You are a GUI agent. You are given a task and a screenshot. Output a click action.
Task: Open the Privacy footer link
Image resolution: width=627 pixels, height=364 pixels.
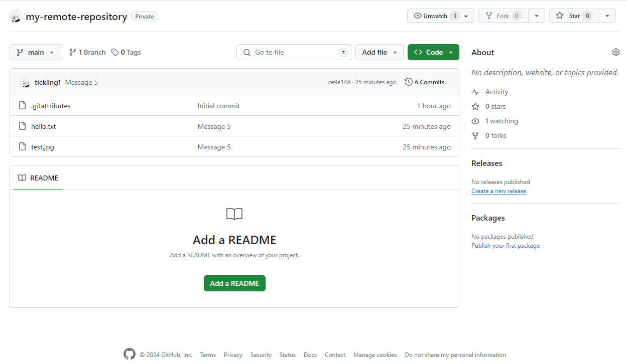coord(233,355)
